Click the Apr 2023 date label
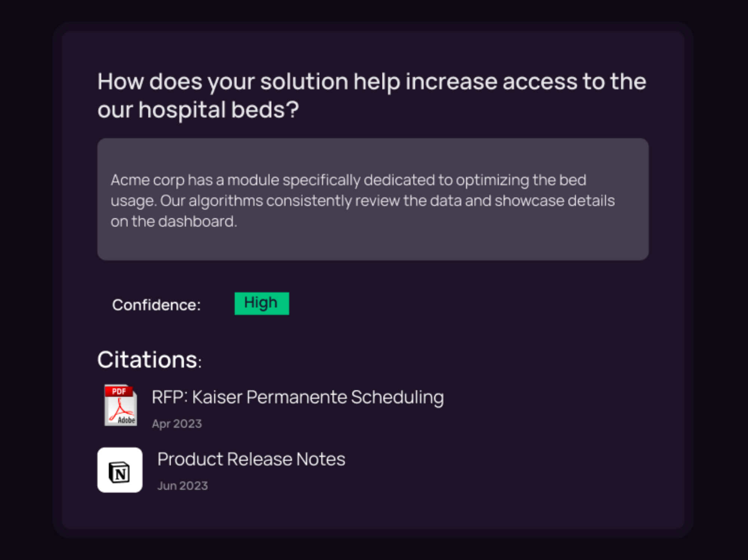Screen dimensions: 748x560 tap(177, 423)
